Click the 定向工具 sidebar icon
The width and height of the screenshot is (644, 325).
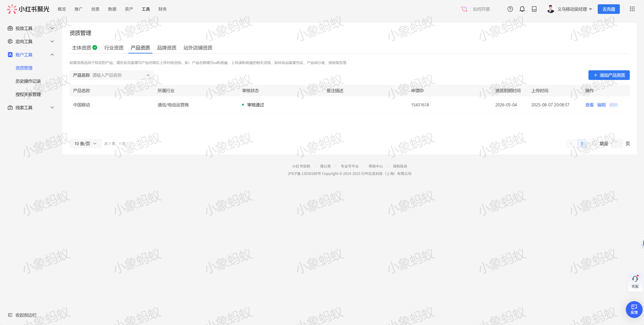[x=10, y=42]
